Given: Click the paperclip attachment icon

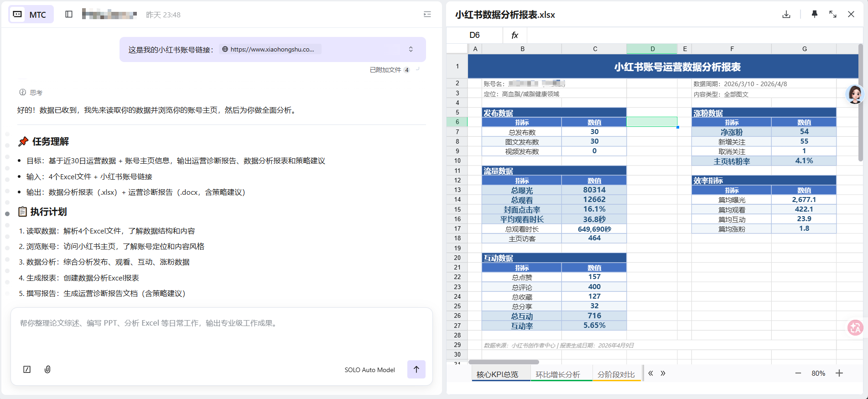Looking at the screenshot, I should coord(47,369).
